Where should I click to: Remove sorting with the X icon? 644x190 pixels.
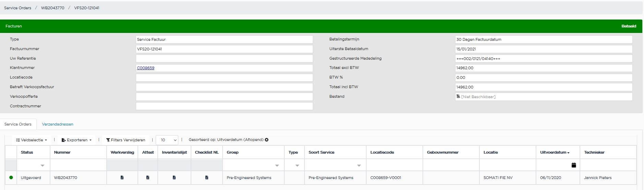click(x=267, y=140)
